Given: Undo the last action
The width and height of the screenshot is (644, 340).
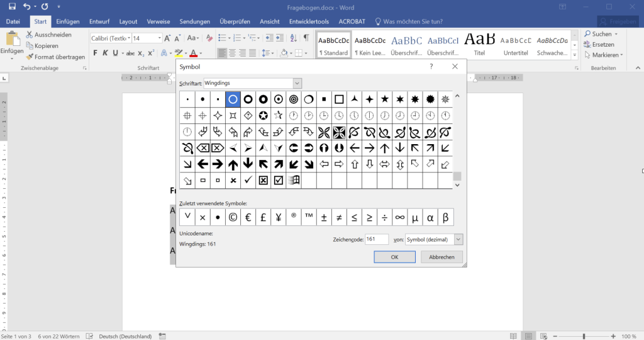Looking at the screenshot, I should click(26, 6).
